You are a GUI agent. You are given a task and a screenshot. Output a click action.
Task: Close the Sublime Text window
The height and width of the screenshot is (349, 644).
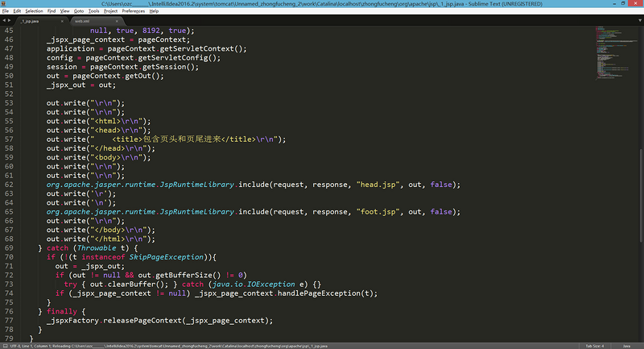point(635,3)
